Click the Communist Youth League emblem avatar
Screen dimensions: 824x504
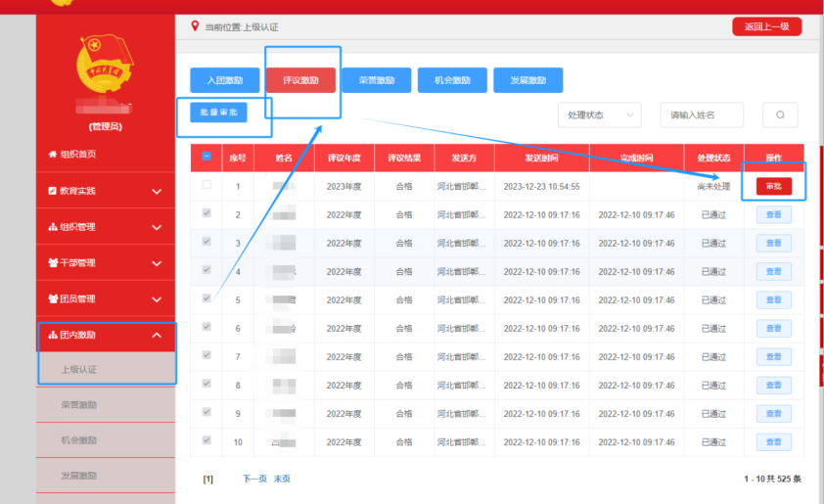(x=105, y=65)
